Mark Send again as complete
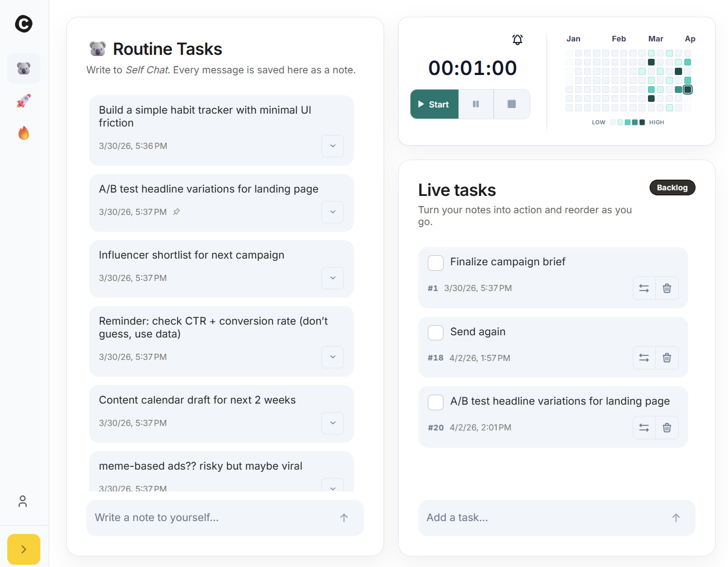The image size is (728, 567). point(435,332)
